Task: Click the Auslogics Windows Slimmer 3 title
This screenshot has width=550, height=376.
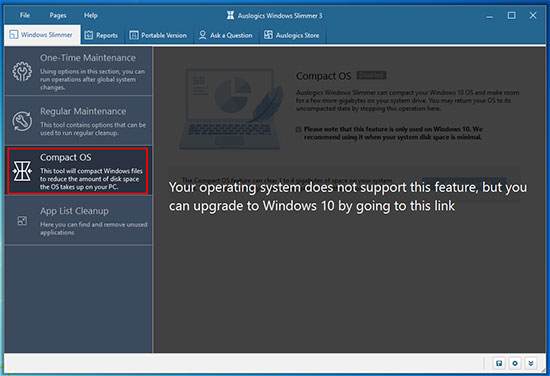Action: coord(280,15)
